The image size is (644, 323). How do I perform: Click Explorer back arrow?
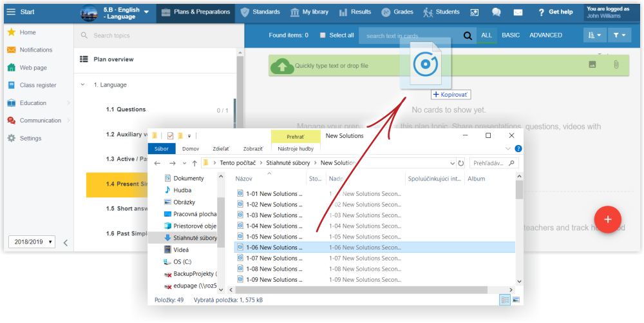tap(157, 163)
